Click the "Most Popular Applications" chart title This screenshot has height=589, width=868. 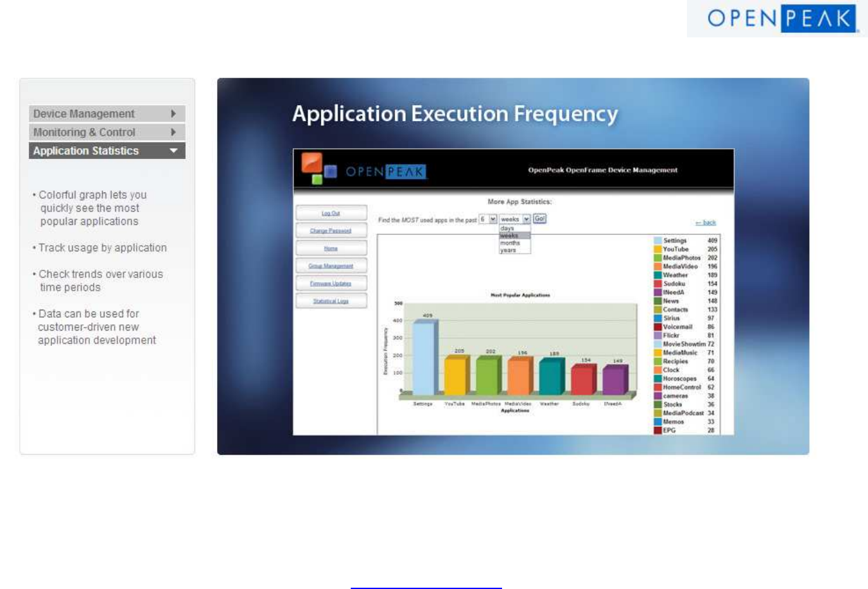(520, 295)
